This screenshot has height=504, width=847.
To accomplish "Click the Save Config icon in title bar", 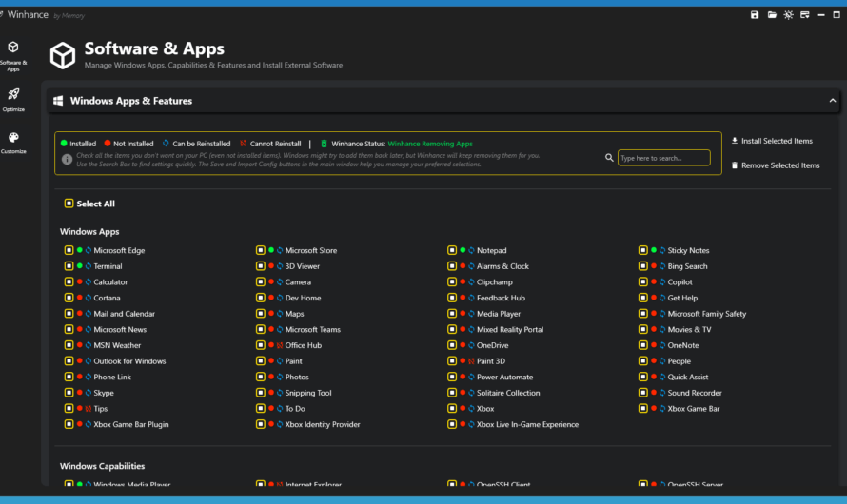I will (755, 15).
